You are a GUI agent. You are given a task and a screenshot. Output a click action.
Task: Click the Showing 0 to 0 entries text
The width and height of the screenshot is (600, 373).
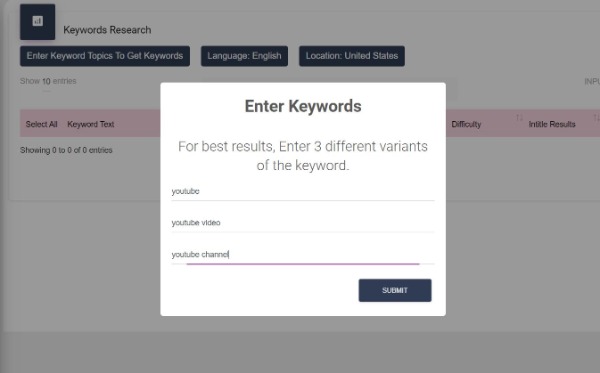[x=66, y=150]
